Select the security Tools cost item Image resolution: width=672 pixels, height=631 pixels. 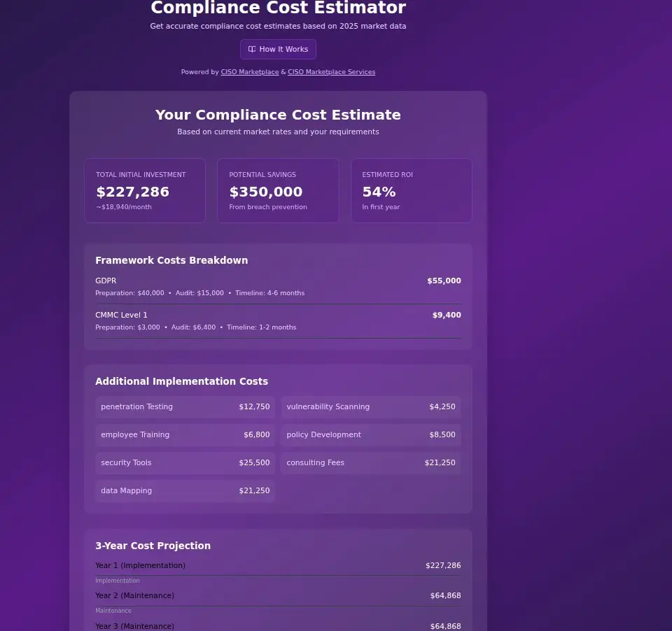[x=185, y=463]
